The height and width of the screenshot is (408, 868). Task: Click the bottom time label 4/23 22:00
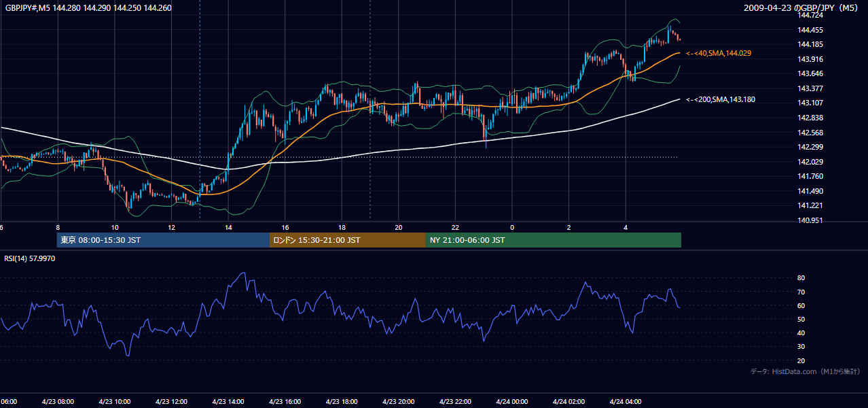point(455,402)
